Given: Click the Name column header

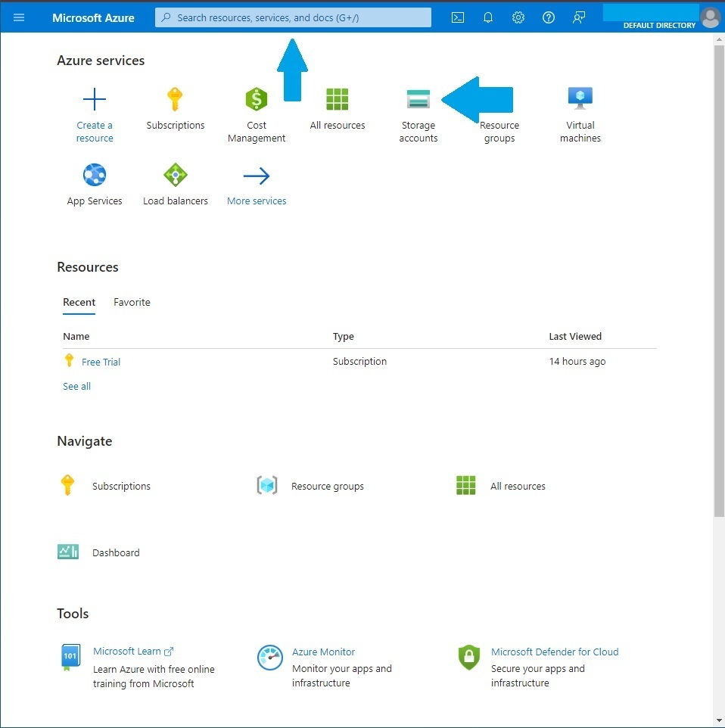Looking at the screenshot, I should (x=76, y=336).
